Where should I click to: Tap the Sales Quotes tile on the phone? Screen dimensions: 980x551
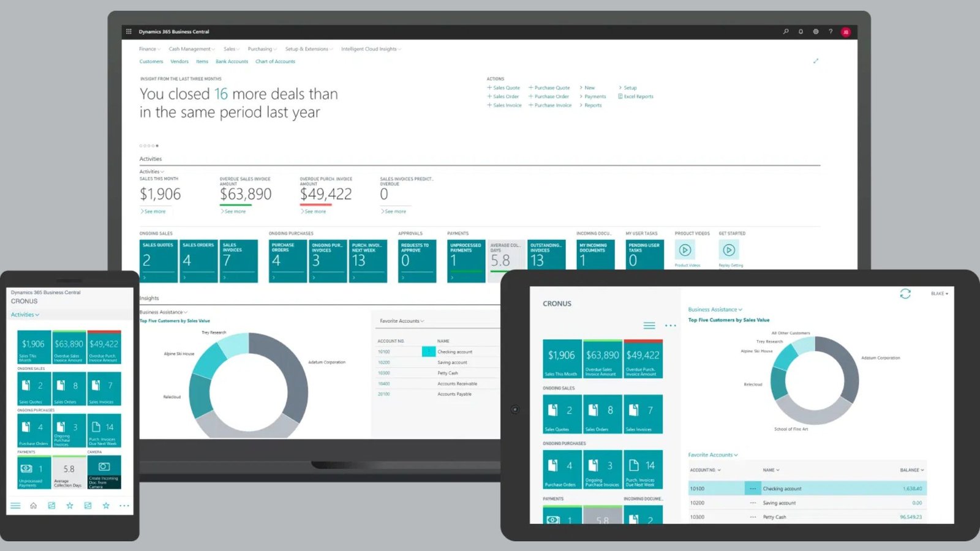click(x=34, y=389)
